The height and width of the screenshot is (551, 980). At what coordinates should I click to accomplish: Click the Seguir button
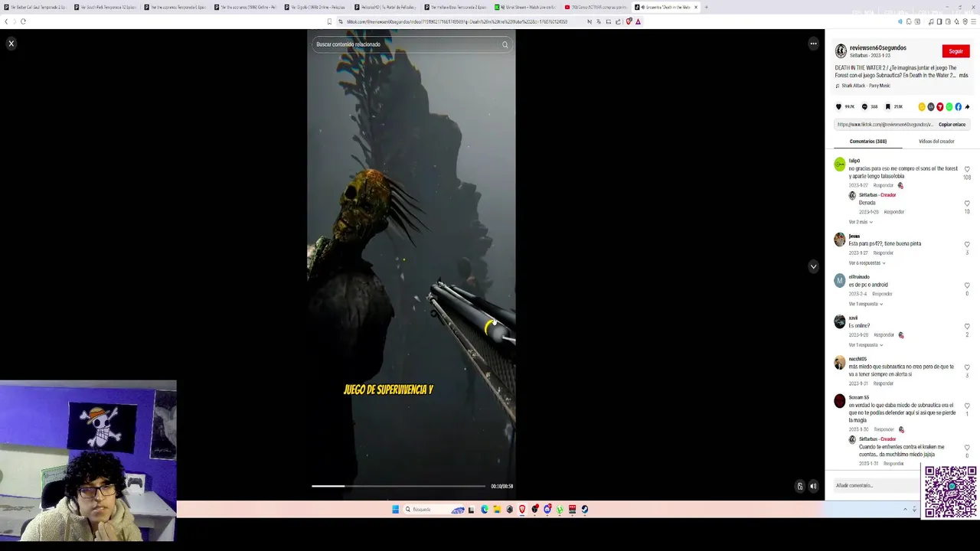pos(955,51)
